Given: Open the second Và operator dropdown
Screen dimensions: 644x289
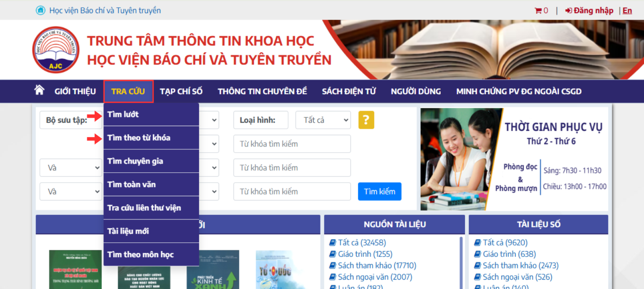Looking at the screenshot, I should pyautogui.click(x=70, y=191).
